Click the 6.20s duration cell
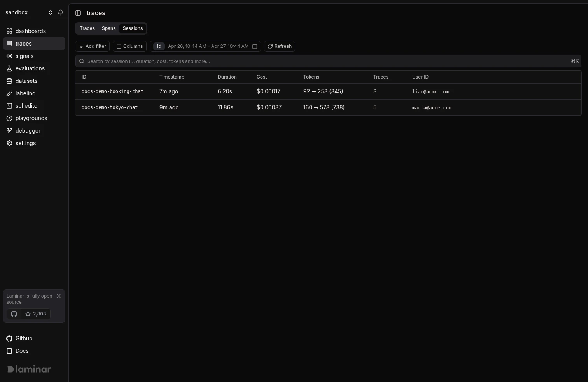The image size is (588, 382). pos(225,91)
